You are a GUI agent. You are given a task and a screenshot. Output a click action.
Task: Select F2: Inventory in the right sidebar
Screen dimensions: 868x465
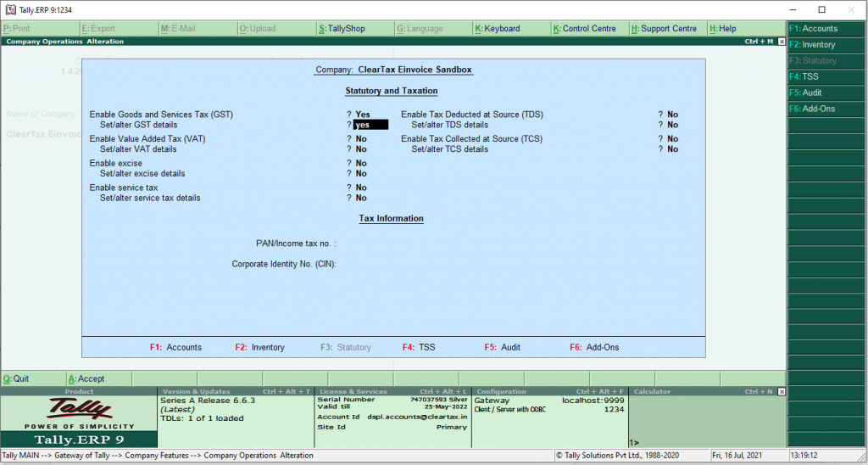coord(827,45)
